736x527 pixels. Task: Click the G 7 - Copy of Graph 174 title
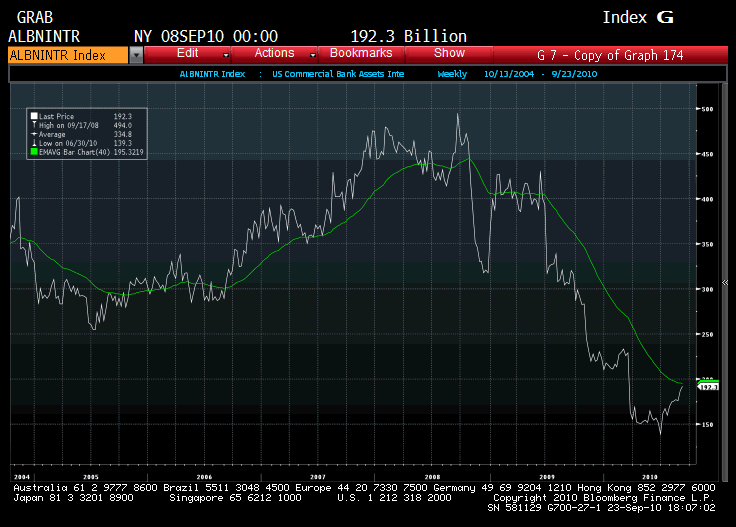pyautogui.click(x=610, y=55)
